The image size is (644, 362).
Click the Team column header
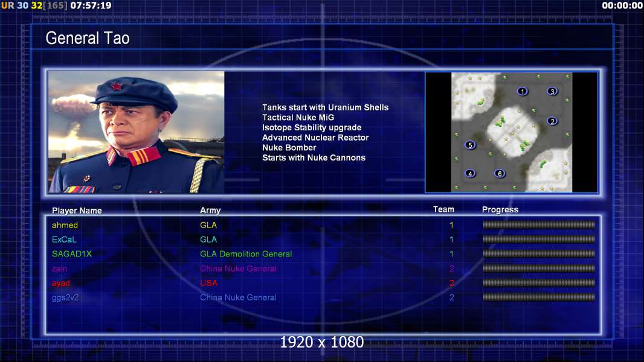[x=443, y=209]
